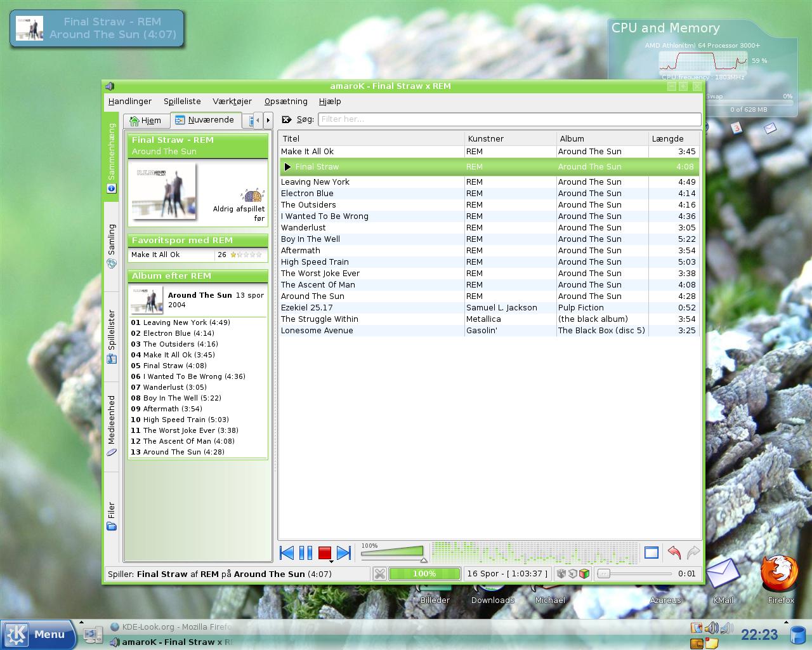Switch to KDE-Look.org Firefox taskbar entry
The image size is (812, 650).
tap(171, 627)
